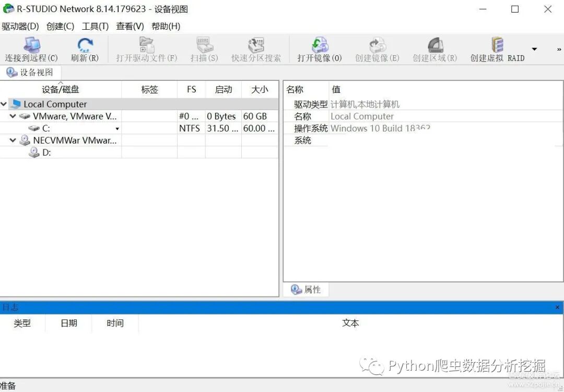Collapse the Local Computer tree node
Image resolution: width=564 pixels, height=392 pixels.
[x=4, y=104]
